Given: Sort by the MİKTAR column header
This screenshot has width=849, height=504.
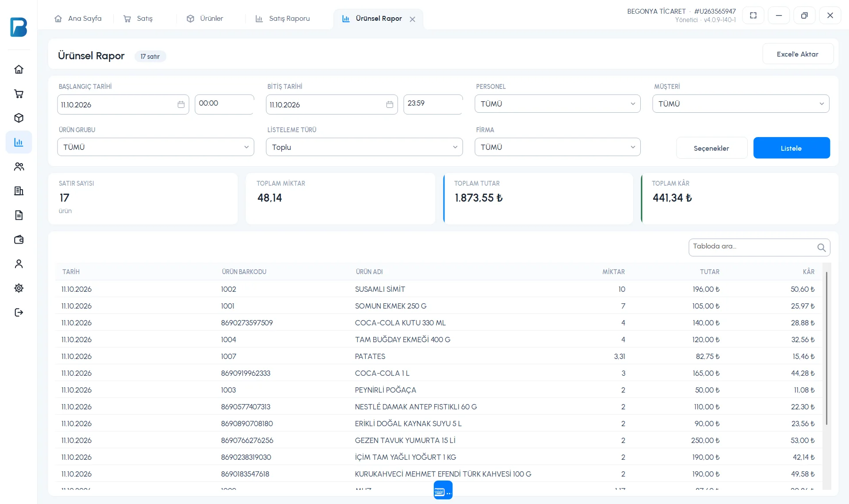Looking at the screenshot, I should coord(614,272).
